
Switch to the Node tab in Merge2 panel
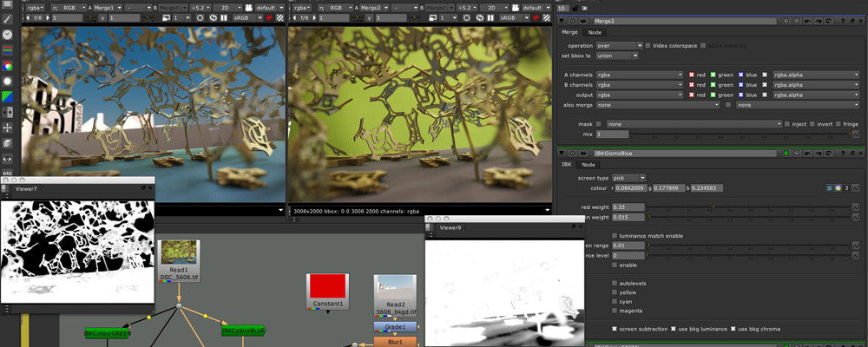(x=595, y=32)
